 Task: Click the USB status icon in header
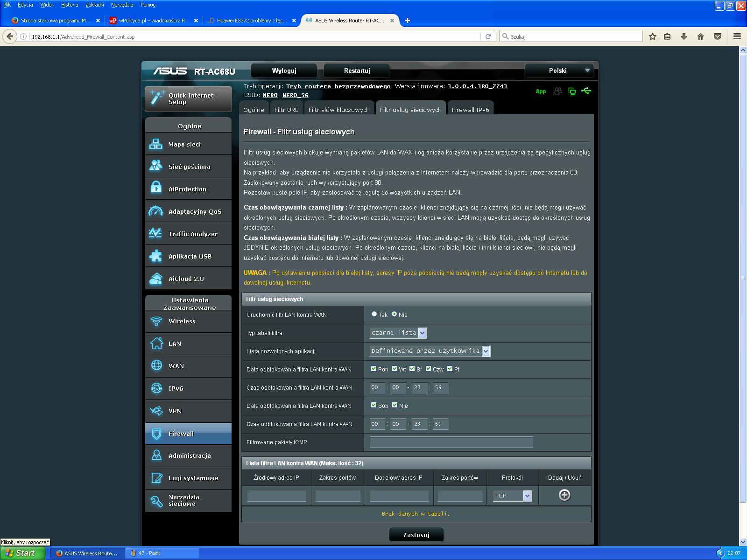[586, 91]
